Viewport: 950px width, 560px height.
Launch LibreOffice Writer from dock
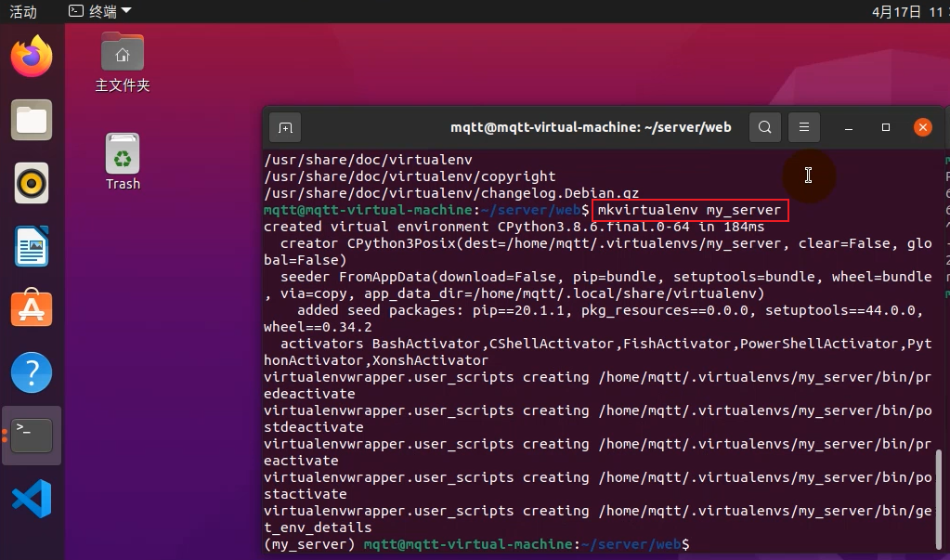pyautogui.click(x=32, y=246)
